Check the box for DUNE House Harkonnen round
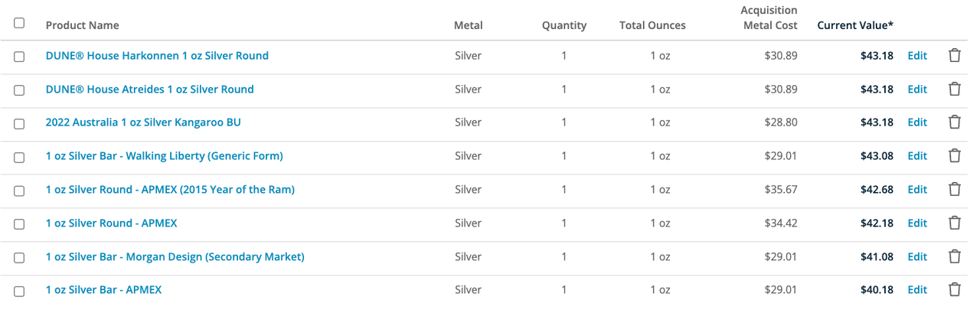Image resolution: width=980 pixels, height=310 pixels. coord(19,57)
